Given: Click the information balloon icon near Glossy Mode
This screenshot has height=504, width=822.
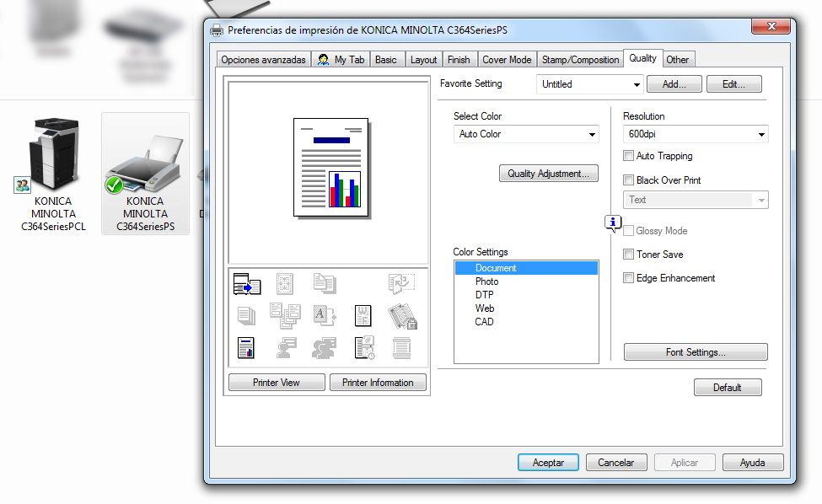Looking at the screenshot, I should [x=613, y=223].
